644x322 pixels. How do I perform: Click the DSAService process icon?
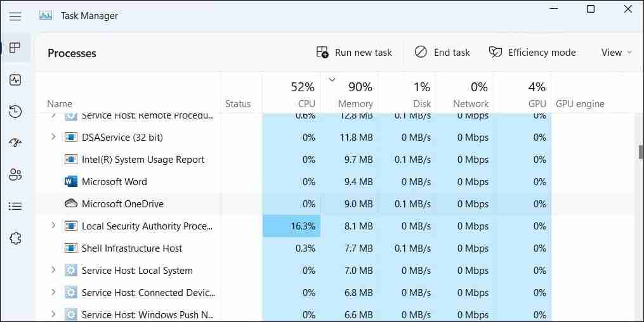click(x=71, y=137)
